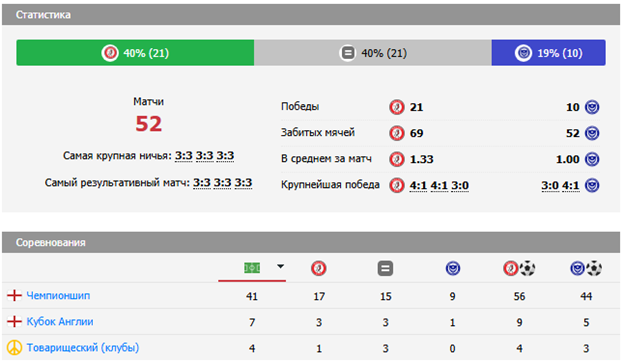Open 4:1 blue team biggest win link
This screenshot has height=361, width=624.
tap(571, 185)
